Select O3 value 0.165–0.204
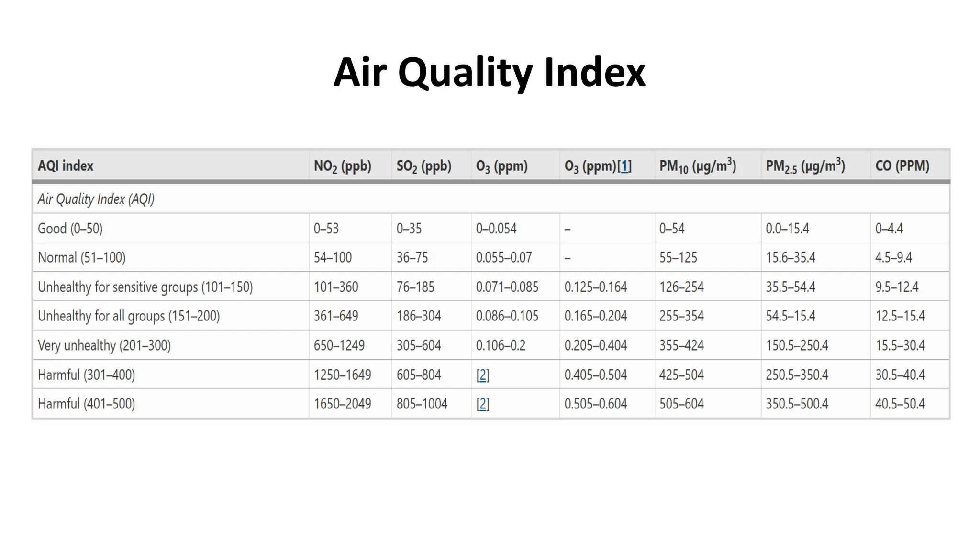 point(596,316)
